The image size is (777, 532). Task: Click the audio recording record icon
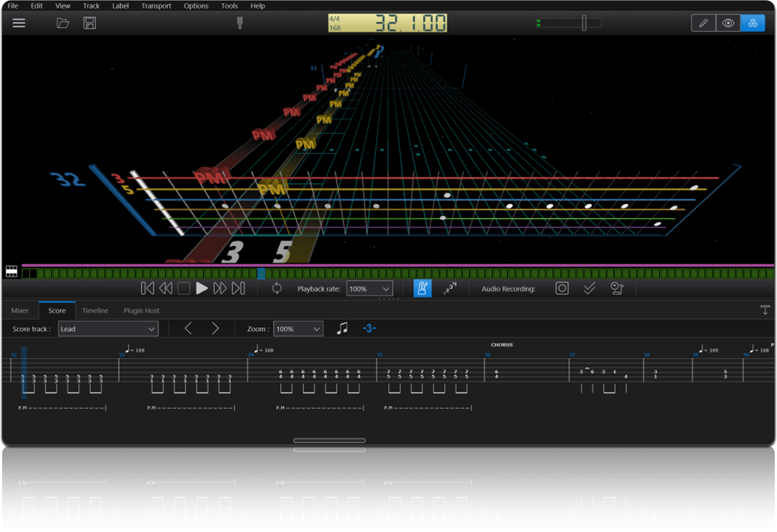[x=562, y=288]
